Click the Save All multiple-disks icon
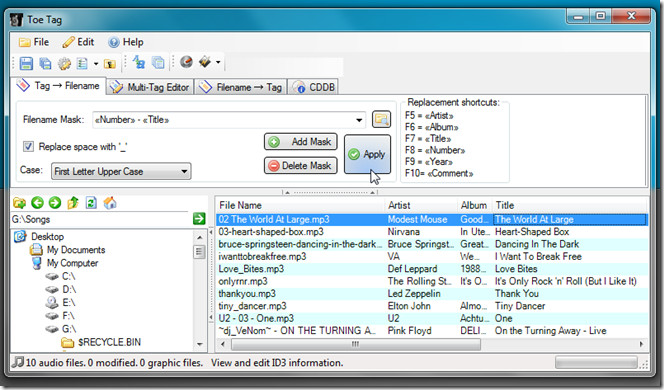The width and height of the screenshot is (664, 390). click(45, 64)
